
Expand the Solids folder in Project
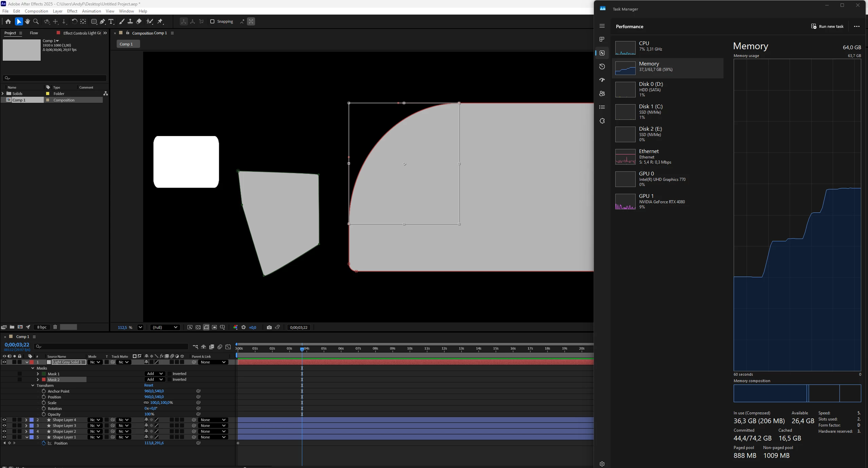point(3,93)
